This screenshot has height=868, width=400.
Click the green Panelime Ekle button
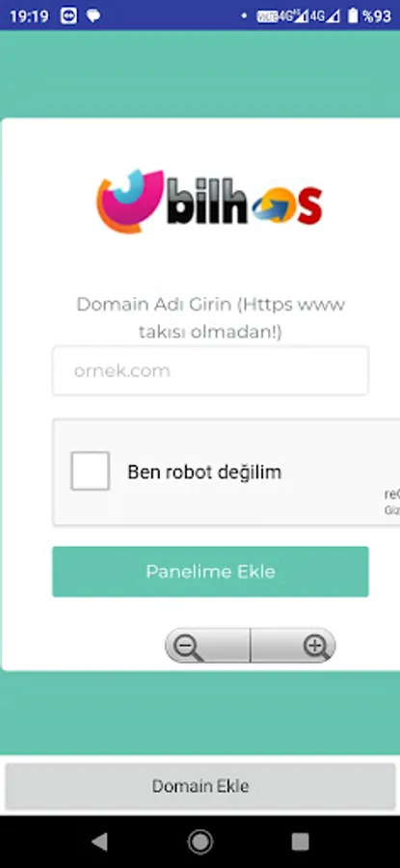tap(210, 571)
